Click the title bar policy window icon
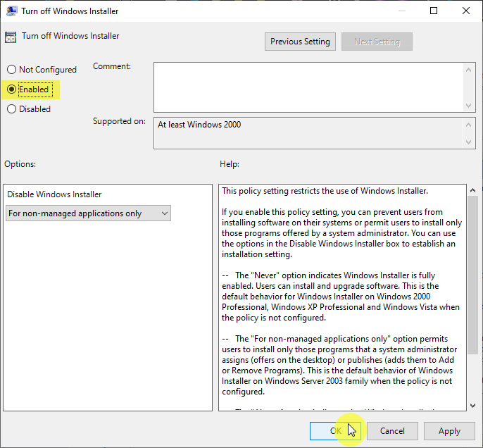The image size is (483, 448). pos(11,11)
